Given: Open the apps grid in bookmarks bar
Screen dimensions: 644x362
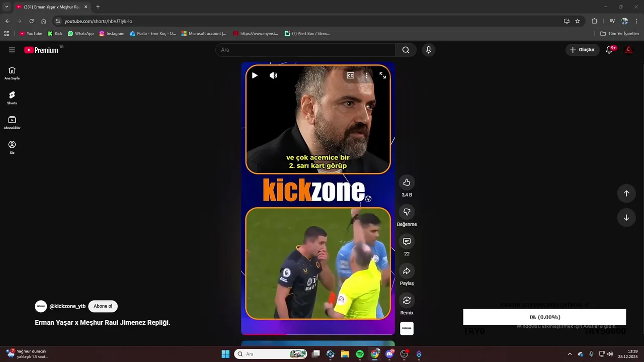Looking at the screenshot, I should coord(7,34).
